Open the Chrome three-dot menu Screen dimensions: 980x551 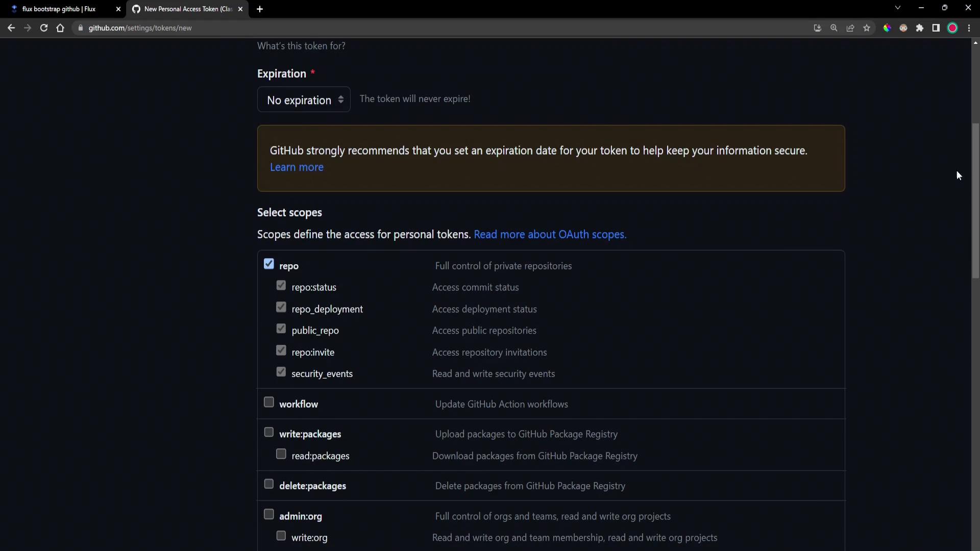tap(969, 28)
